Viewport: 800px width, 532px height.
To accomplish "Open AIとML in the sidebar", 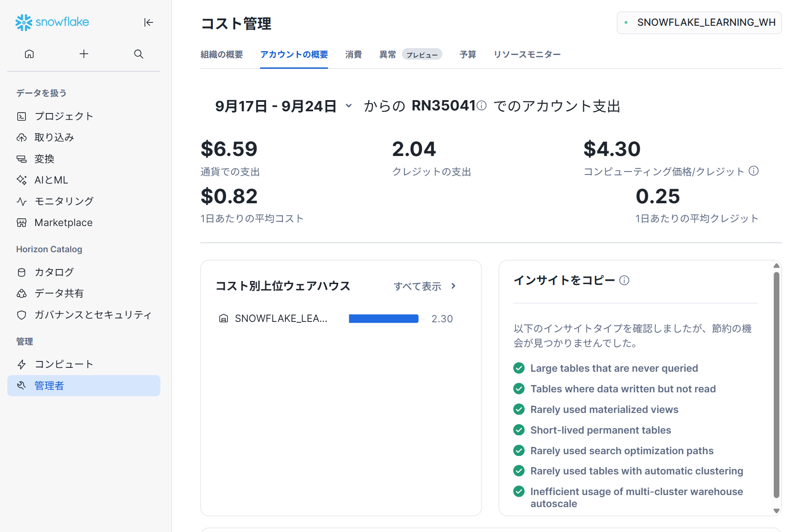I will pos(84,180).
